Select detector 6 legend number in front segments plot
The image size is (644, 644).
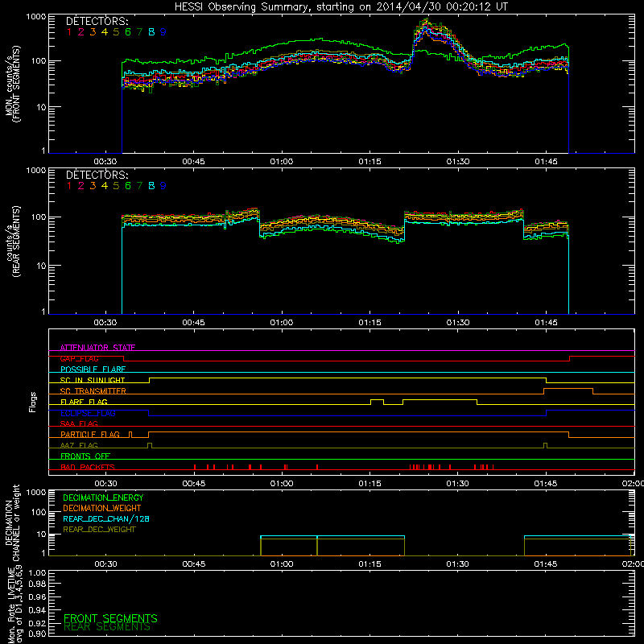pos(128,32)
